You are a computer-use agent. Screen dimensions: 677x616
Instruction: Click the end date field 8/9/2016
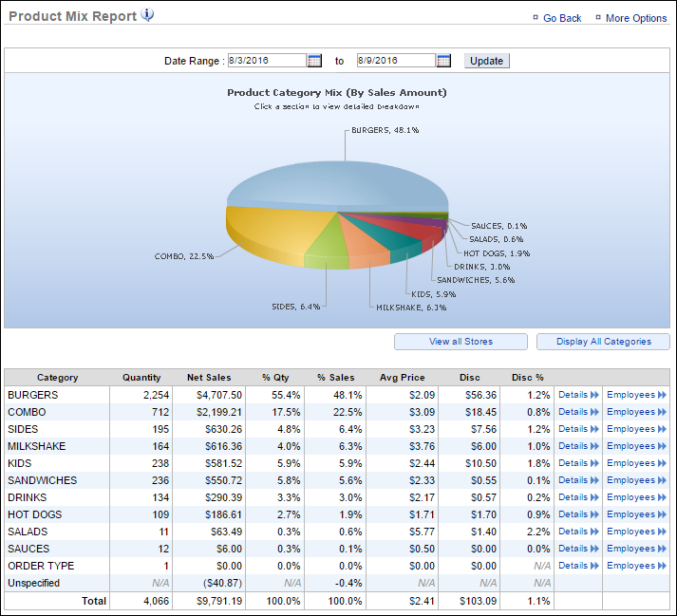(x=396, y=61)
